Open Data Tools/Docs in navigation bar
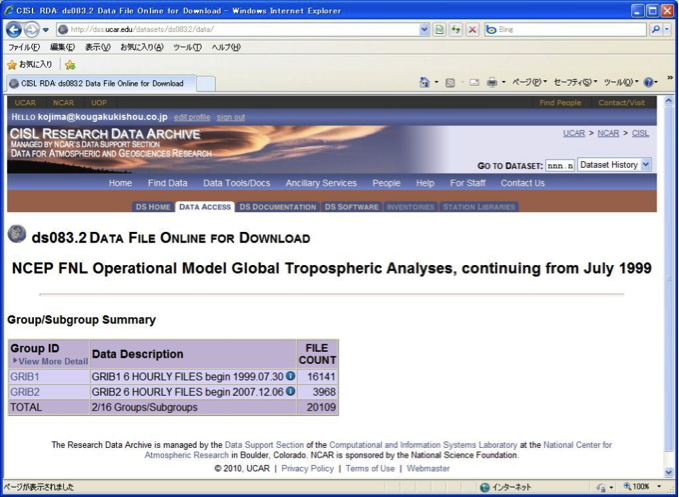 tap(236, 183)
